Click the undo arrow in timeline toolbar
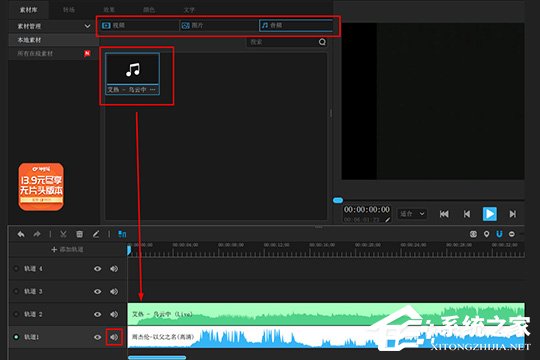The image size is (540, 360). (21, 234)
